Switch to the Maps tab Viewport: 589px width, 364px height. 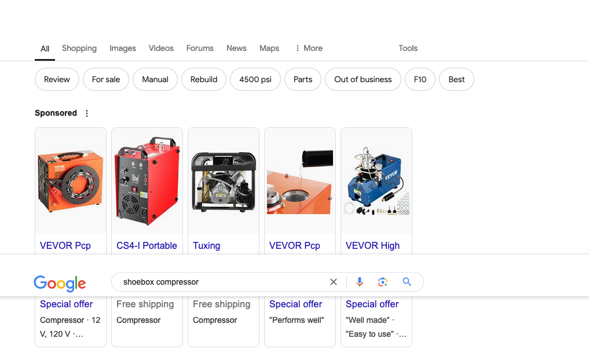tap(269, 48)
